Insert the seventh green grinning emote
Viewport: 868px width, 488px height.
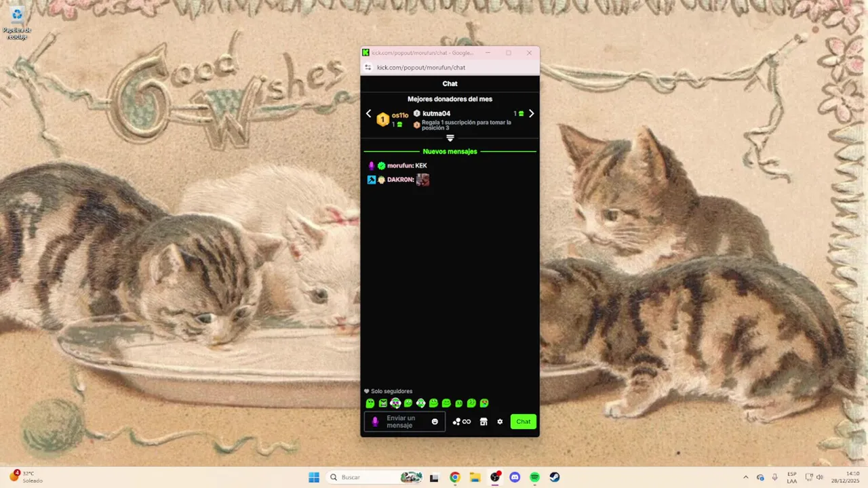click(446, 403)
